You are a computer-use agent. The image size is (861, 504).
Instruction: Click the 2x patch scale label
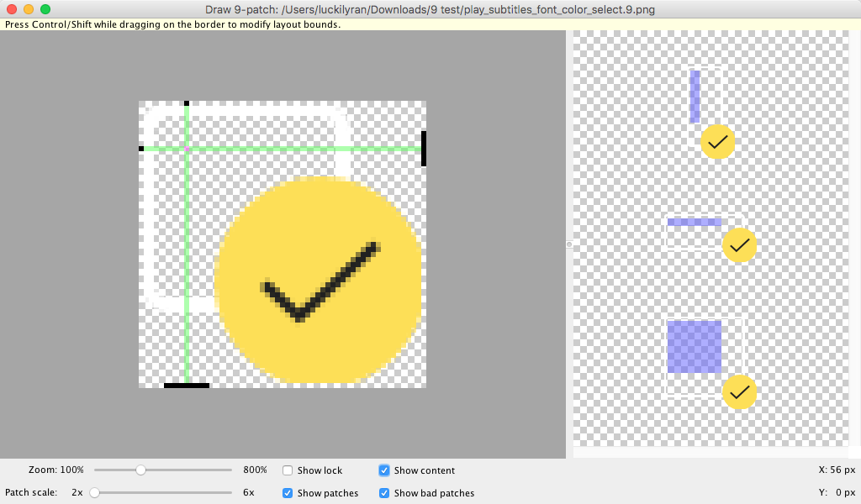pyautogui.click(x=77, y=492)
